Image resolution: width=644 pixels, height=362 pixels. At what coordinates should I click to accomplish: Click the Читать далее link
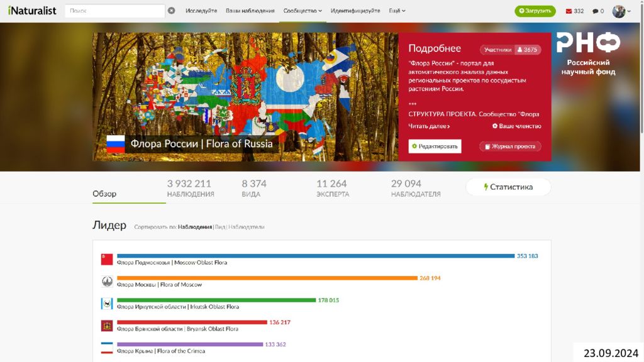(429, 126)
